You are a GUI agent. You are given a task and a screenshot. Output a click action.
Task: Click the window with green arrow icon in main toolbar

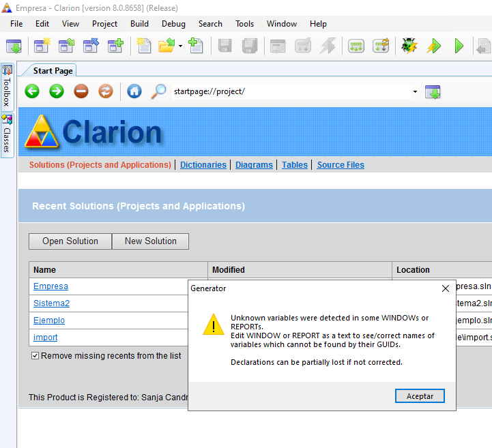pyautogui.click(x=14, y=46)
